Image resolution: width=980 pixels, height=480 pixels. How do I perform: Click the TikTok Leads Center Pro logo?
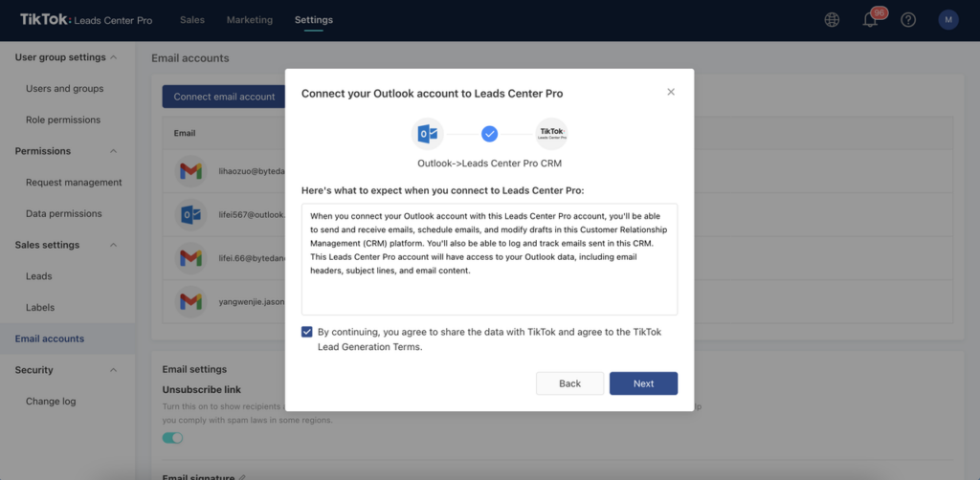85,20
